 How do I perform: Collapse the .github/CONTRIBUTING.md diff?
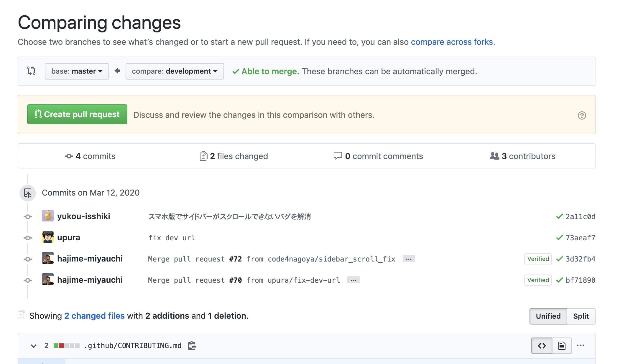click(34, 346)
